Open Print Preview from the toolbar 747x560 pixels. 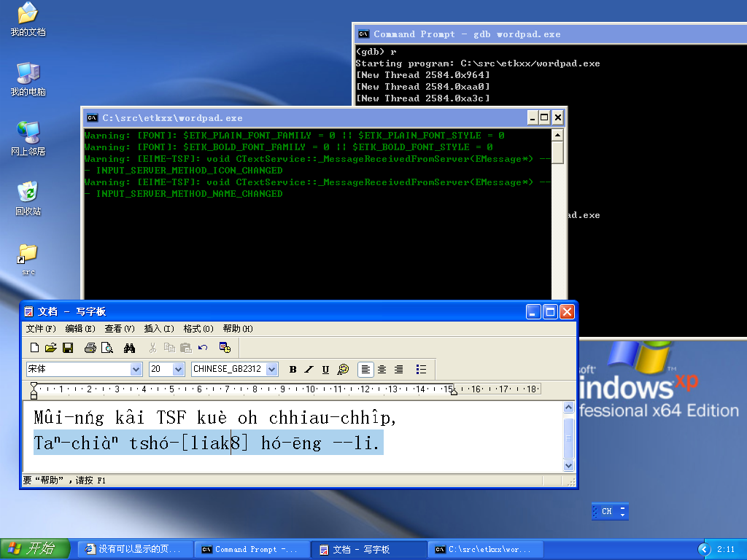pyautogui.click(x=107, y=348)
